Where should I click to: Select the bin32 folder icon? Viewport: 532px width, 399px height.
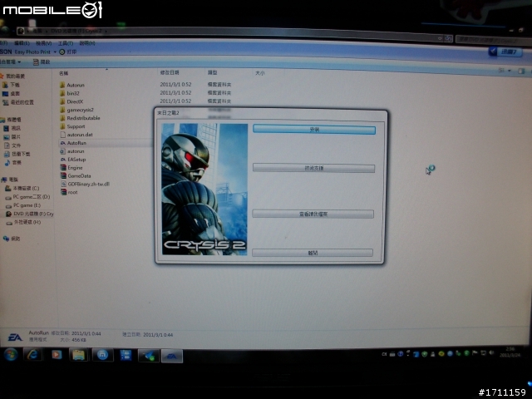click(x=62, y=93)
